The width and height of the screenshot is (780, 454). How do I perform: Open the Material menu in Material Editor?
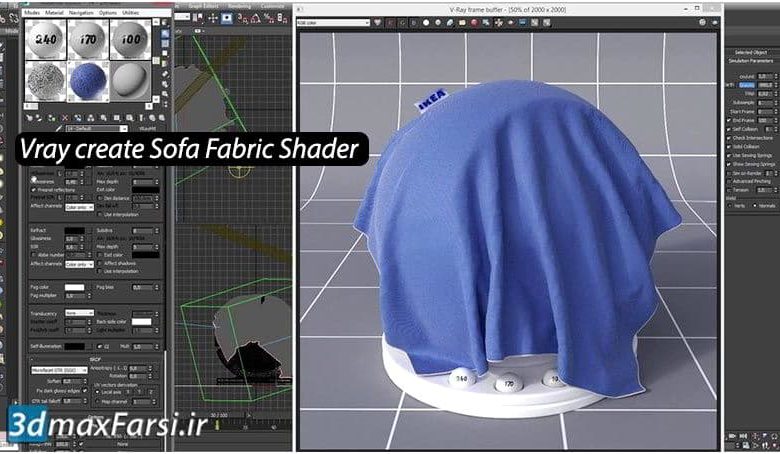(x=54, y=12)
